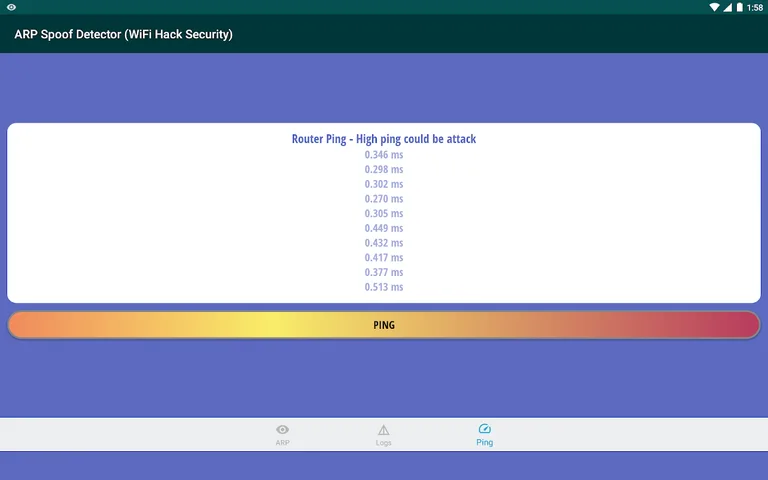This screenshot has width=768, height=480.
Task: Tap the WiFi signal status icon
Action: 715,7
